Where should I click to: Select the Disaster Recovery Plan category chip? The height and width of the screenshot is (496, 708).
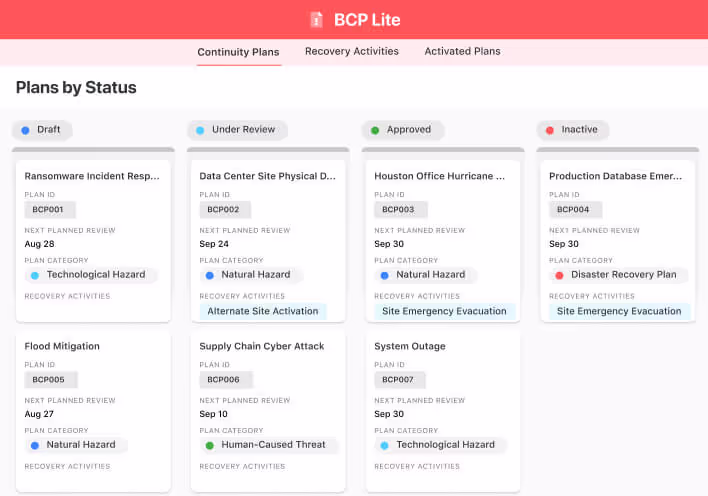tap(619, 274)
